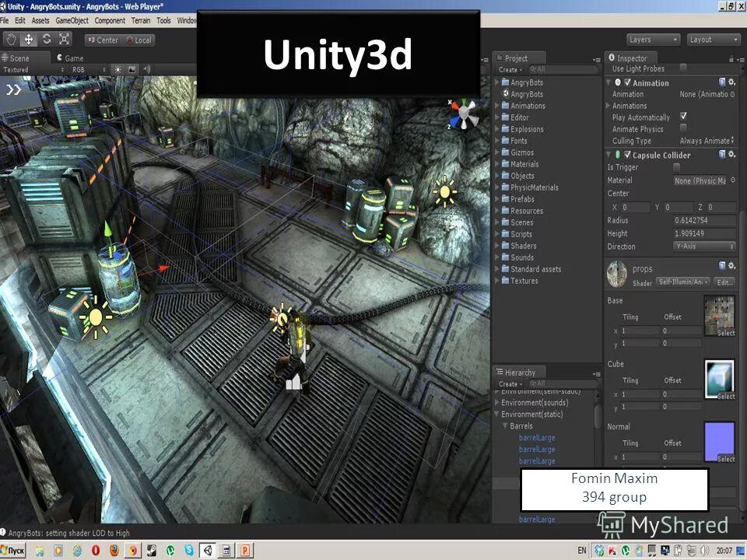Screen dimensions: 747x560
Task: Switch to PowerPoint taskbar button
Action: pos(245,551)
